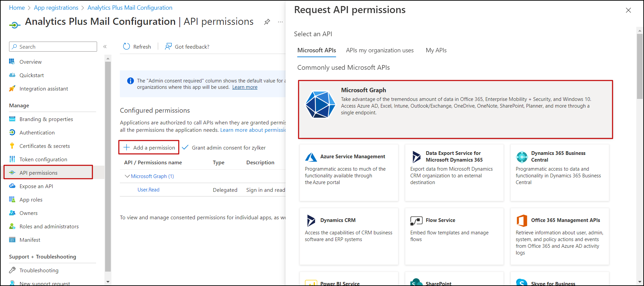Select the Dynamics CRM API tile
The height and width of the screenshot is (286, 644).
pyautogui.click(x=348, y=236)
